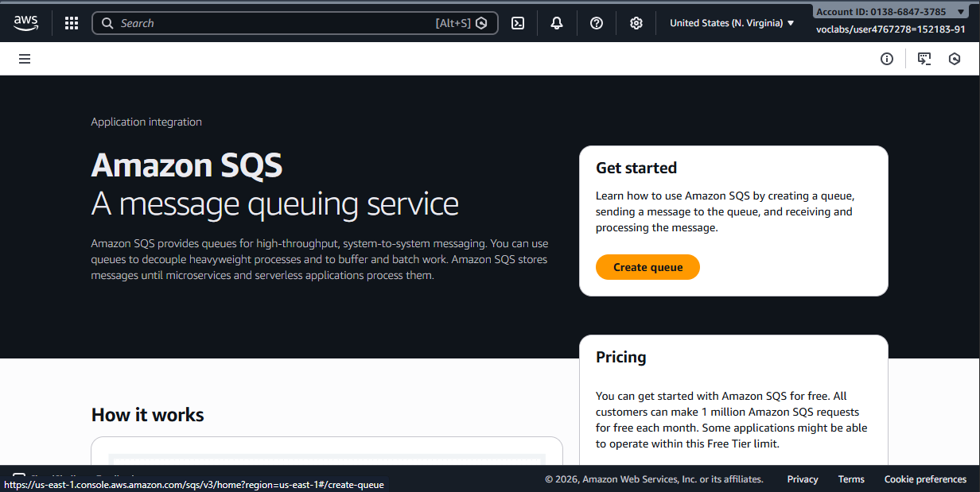This screenshot has width=980, height=492.
Task: Click the Application integration label
Action: (146, 122)
